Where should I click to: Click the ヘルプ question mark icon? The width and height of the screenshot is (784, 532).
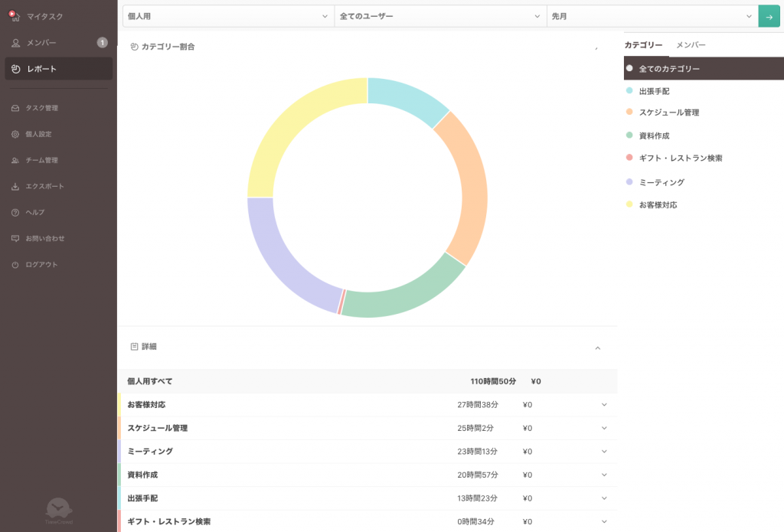(x=15, y=212)
